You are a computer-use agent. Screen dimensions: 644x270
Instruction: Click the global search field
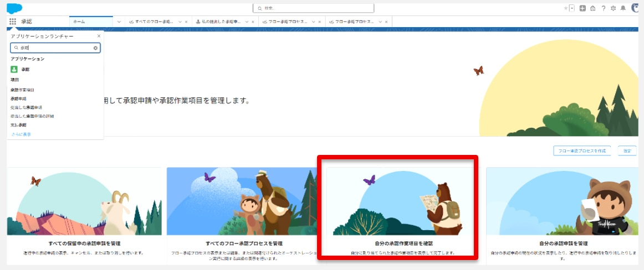[313, 8]
